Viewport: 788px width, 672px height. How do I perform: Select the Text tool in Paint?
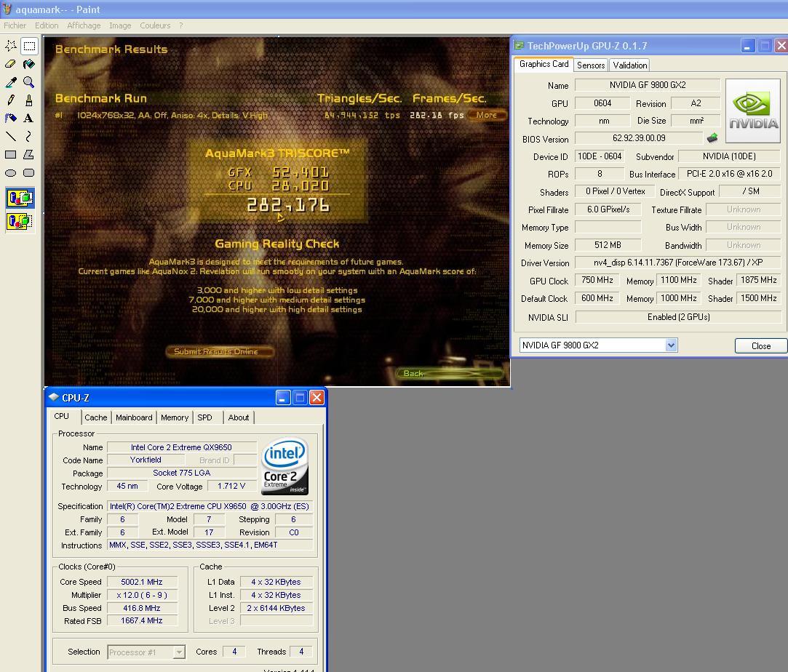[x=29, y=119]
